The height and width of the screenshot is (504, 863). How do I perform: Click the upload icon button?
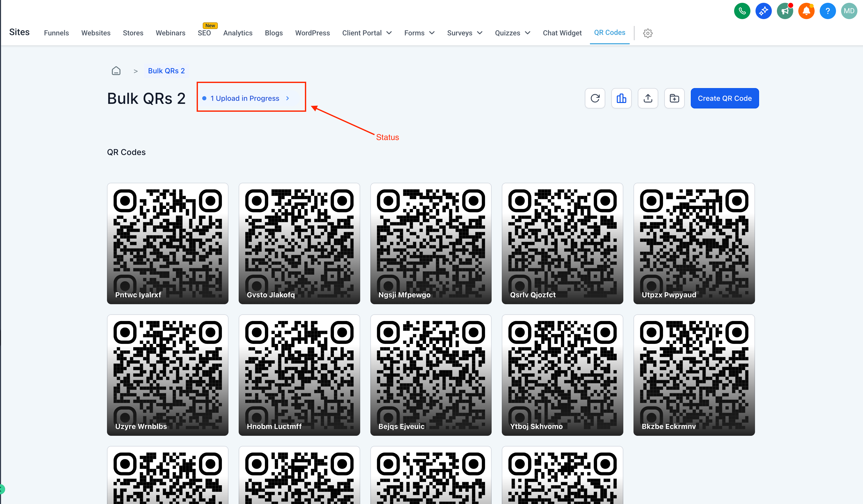point(648,99)
